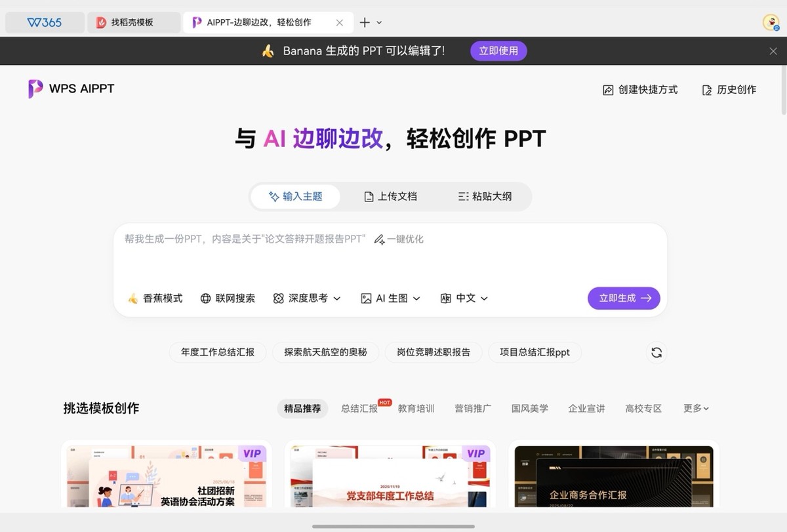Image resolution: width=787 pixels, height=532 pixels.
Task: Refresh the suggested topics
Action: click(656, 352)
